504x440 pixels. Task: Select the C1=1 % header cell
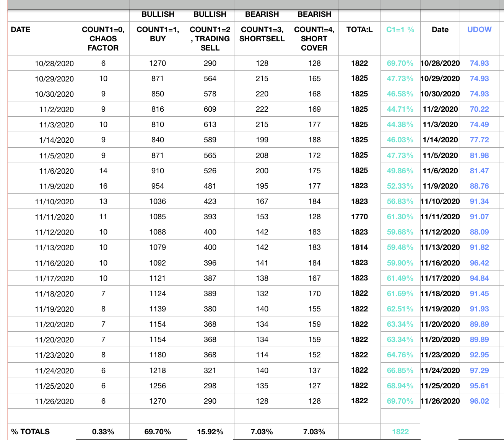[x=400, y=38]
